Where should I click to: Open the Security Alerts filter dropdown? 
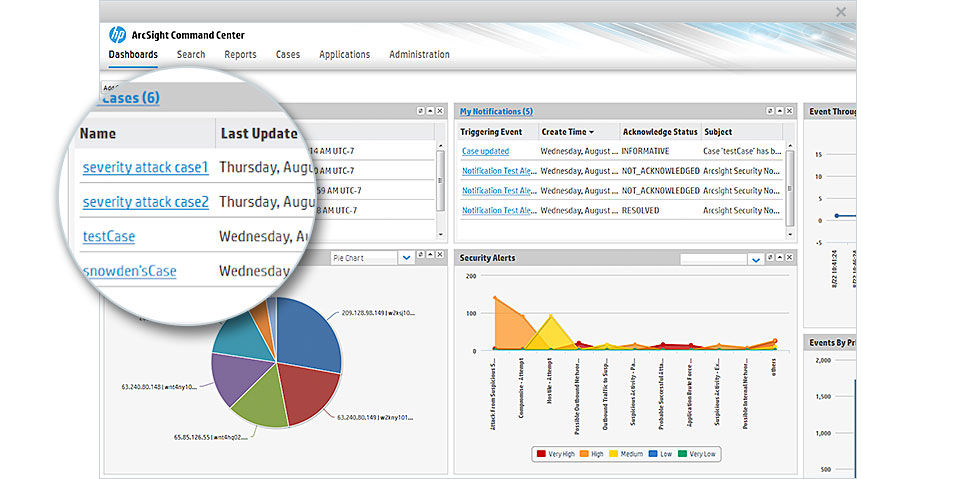755,259
